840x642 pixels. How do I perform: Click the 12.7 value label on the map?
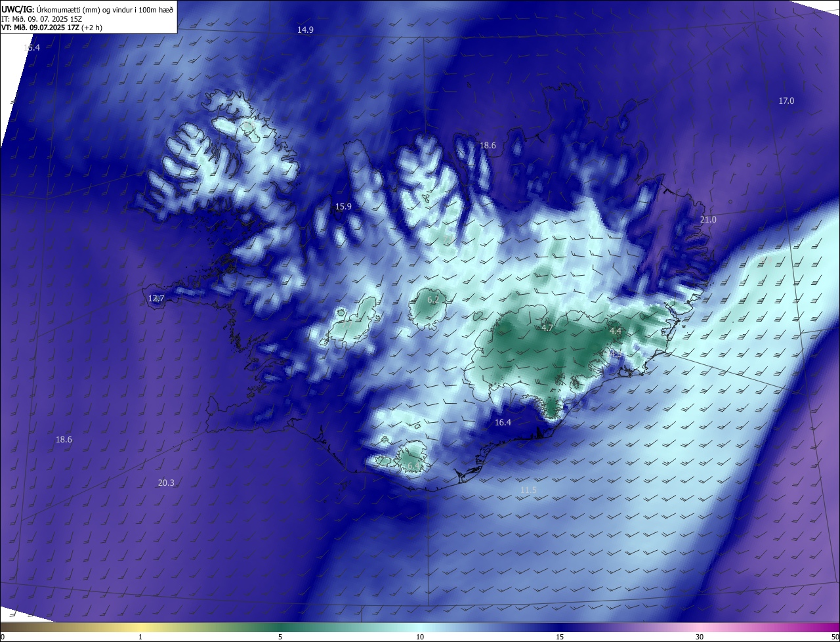pyautogui.click(x=156, y=299)
